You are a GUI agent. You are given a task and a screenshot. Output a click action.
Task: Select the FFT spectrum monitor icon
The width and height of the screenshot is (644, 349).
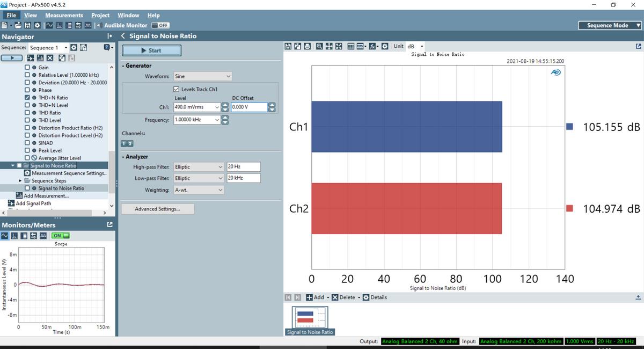pyautogui.click(x=14, y=235)
